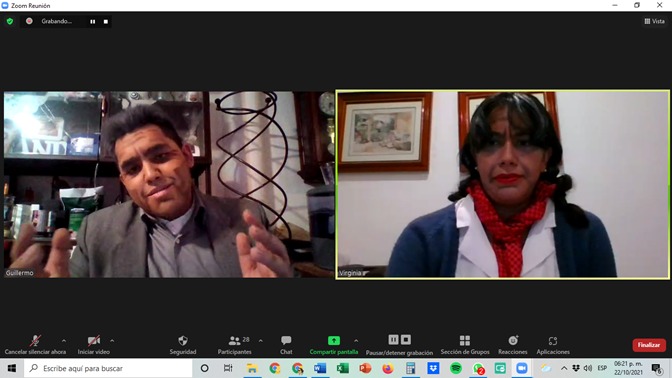Expand share options arrow beside Compartir pantalla

click(x=356, y=341)
